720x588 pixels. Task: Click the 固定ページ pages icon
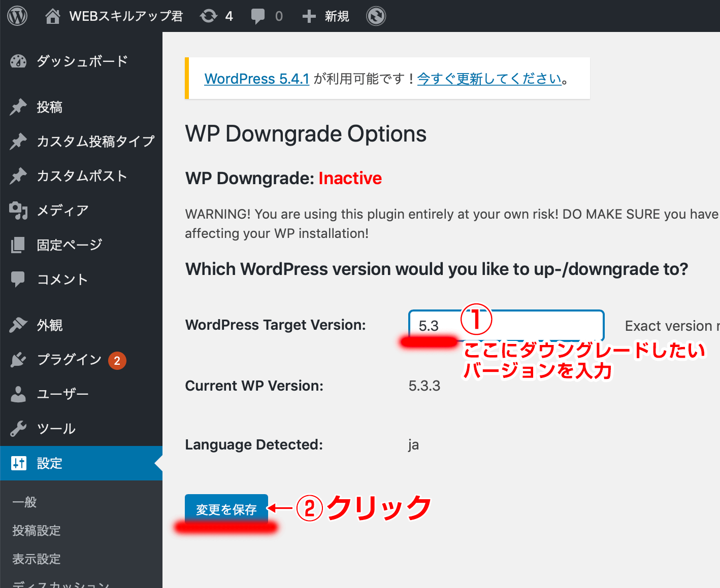[x=18, y=245]
